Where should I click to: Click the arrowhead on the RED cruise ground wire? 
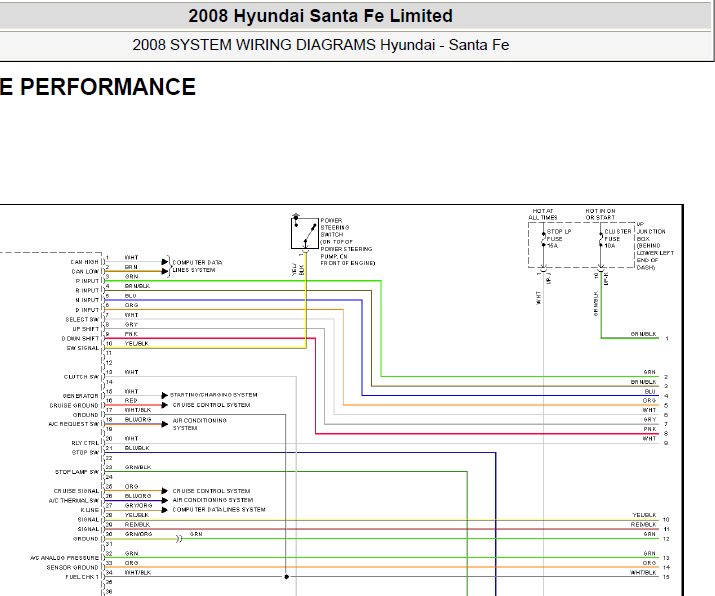165,405
